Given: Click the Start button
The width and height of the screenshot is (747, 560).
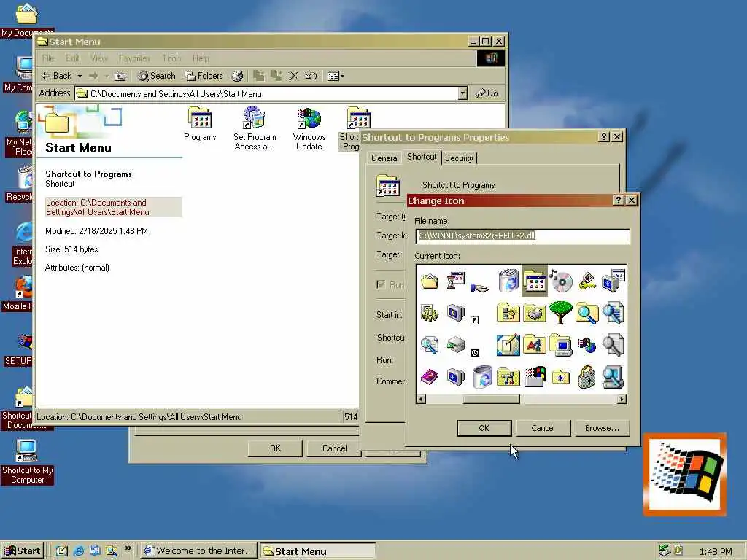Looking at the screenshot, I should click(23, 551).
